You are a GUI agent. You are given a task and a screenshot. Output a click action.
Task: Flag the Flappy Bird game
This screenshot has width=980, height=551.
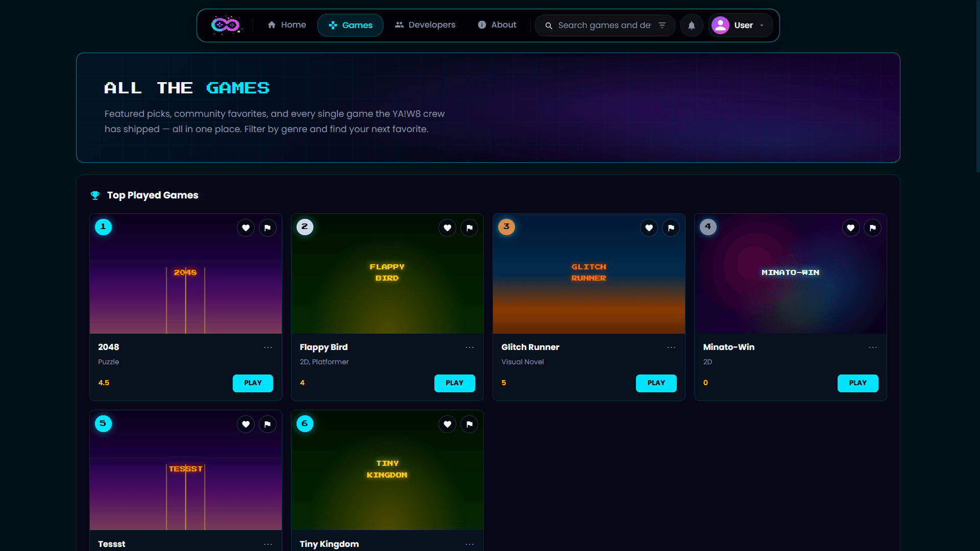[469, 228]
